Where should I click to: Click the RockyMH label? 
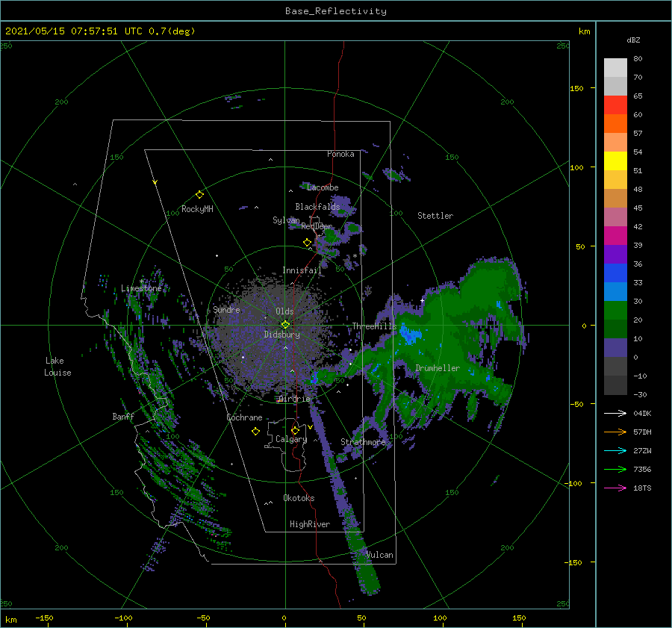tap(197, 209)
